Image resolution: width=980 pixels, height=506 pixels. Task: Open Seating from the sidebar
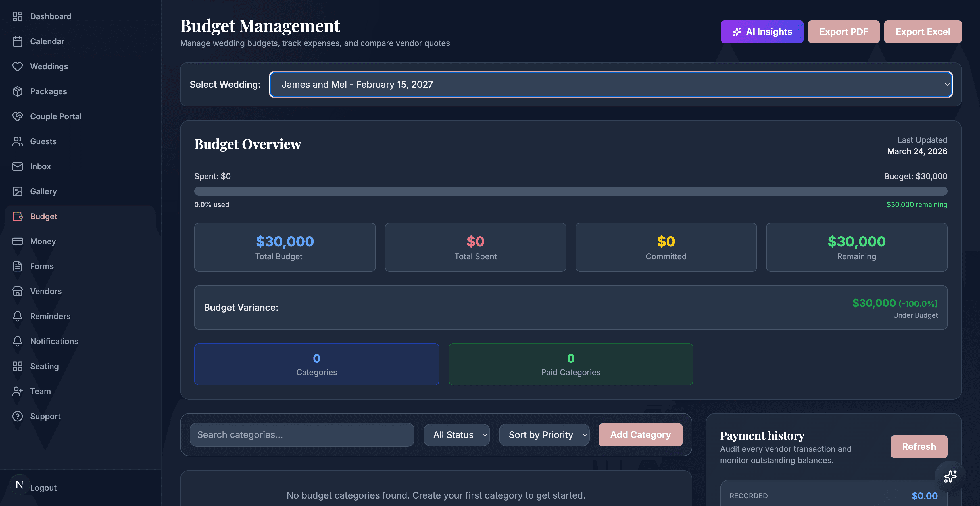click(x=45, y=366)
